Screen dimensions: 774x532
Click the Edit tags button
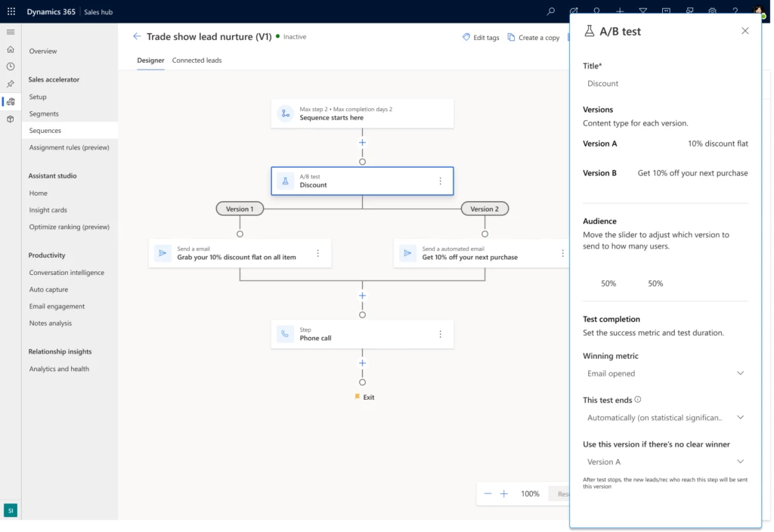(x=481, y=36)
